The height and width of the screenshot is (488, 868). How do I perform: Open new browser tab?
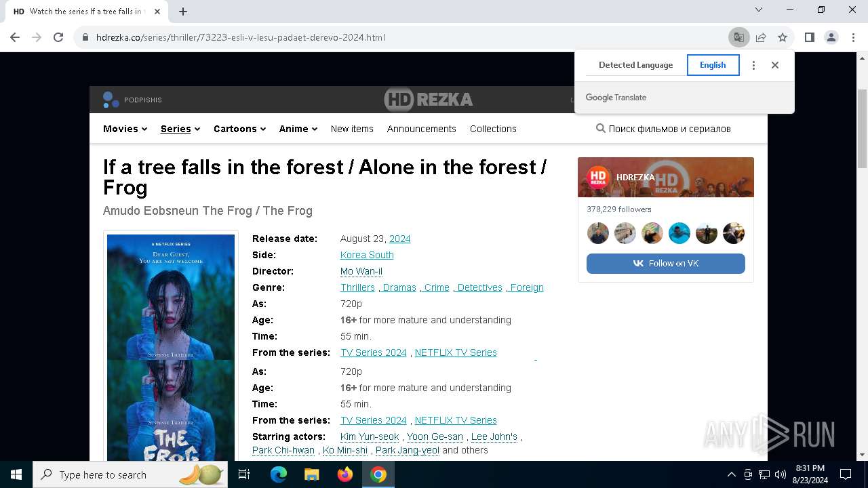click(182, 12)
